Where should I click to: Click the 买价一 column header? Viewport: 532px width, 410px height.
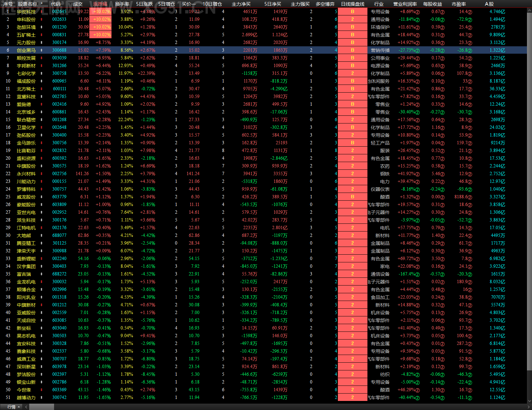[x=189, y=4]
